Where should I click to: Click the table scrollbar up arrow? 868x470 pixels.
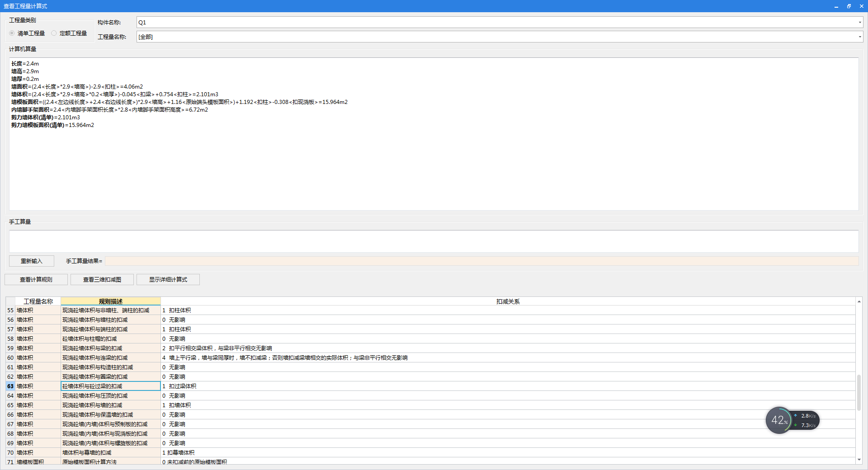point(859,301)
